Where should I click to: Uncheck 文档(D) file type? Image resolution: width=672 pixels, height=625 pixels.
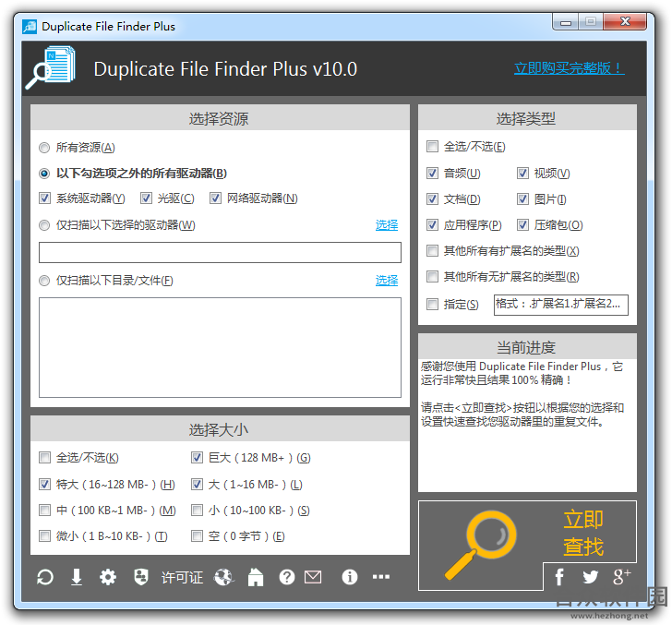[432, 198]
